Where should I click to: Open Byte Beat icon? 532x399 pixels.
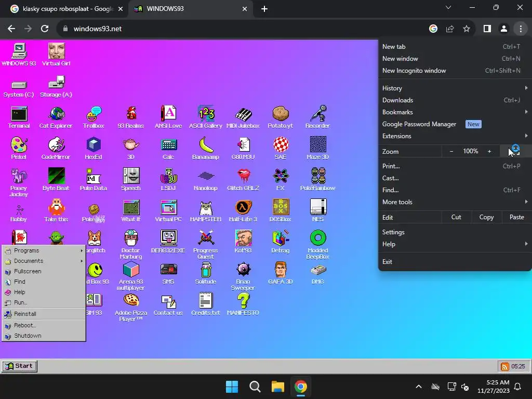tap(56, 179)
